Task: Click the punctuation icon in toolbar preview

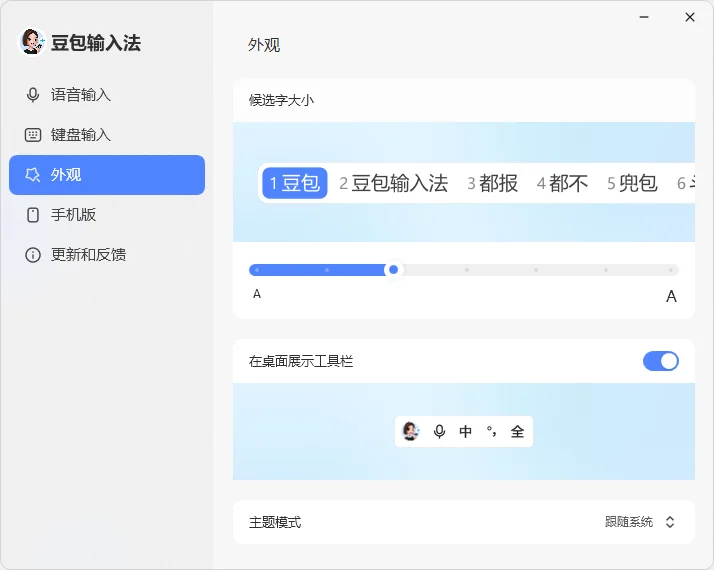Action: [x=491, y=431]
